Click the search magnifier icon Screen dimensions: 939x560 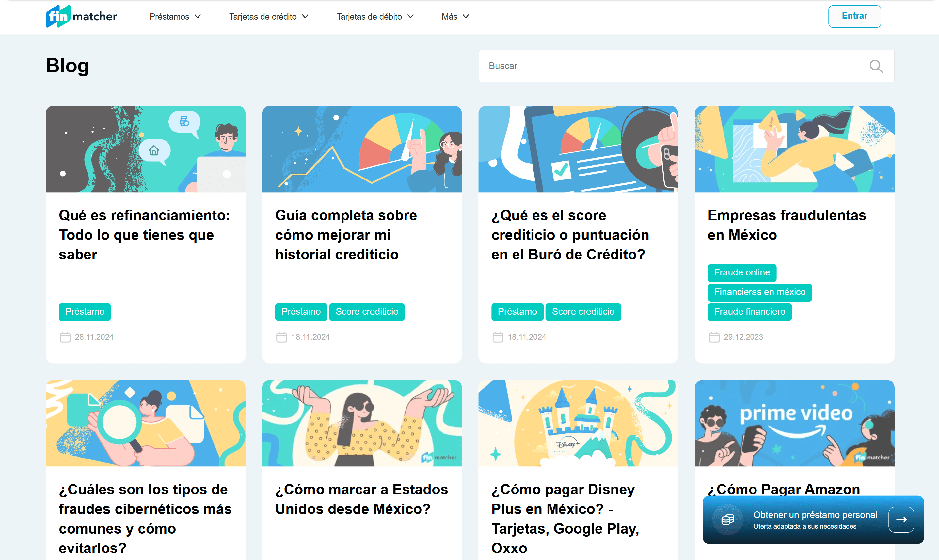(876, 66)
